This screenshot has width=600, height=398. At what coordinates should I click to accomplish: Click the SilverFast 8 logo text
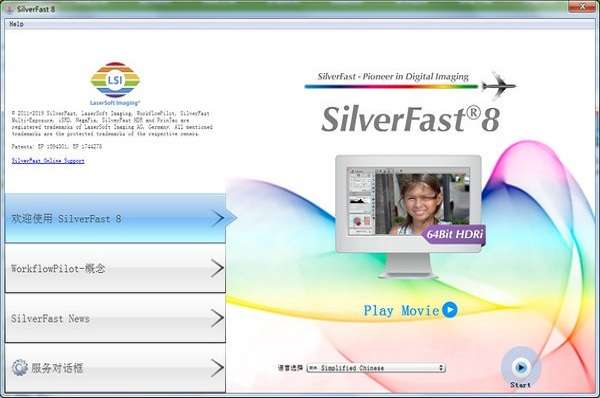point(410,119)
